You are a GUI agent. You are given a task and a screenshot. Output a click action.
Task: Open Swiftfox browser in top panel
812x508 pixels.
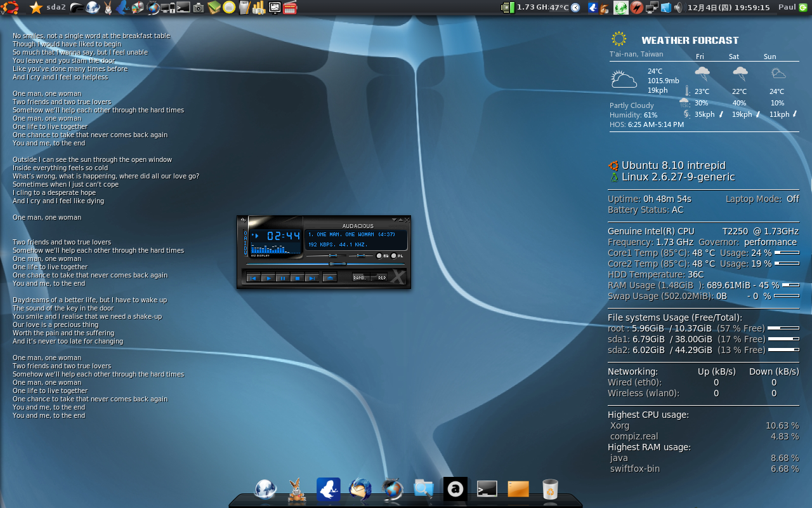pos(153,8)
